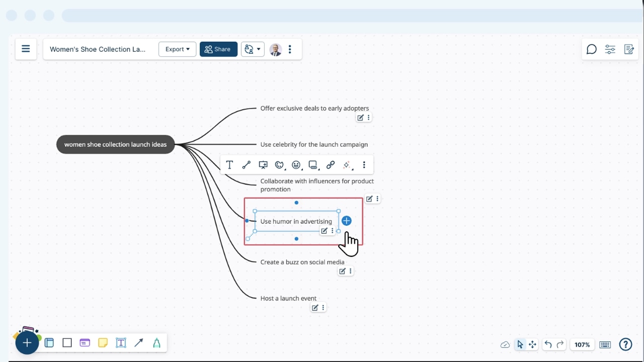644x362 pixels.
Task: Open the hamburger main menu
Action: pos(26,49)
